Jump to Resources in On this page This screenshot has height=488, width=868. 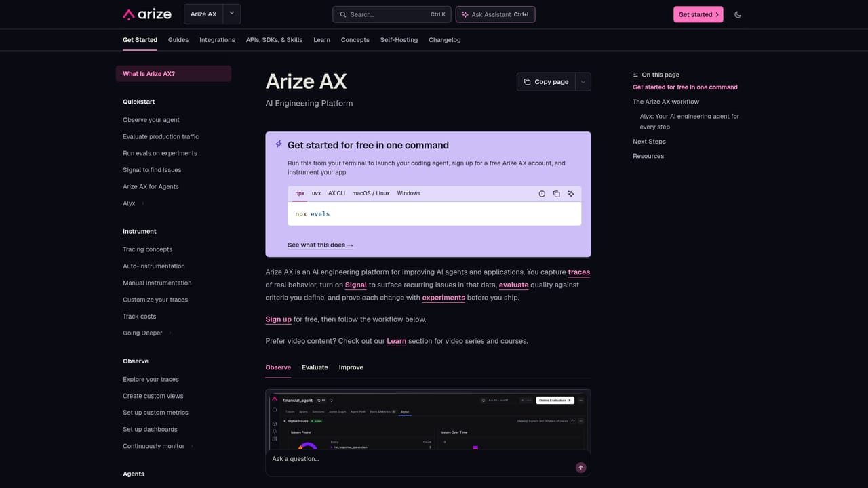648,156
